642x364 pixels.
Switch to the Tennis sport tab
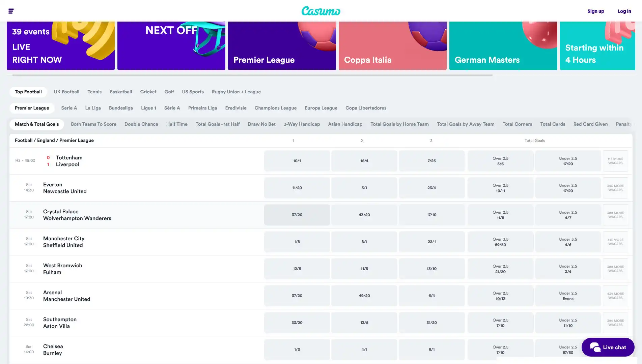pyautogui.click(x=94, y=92)
